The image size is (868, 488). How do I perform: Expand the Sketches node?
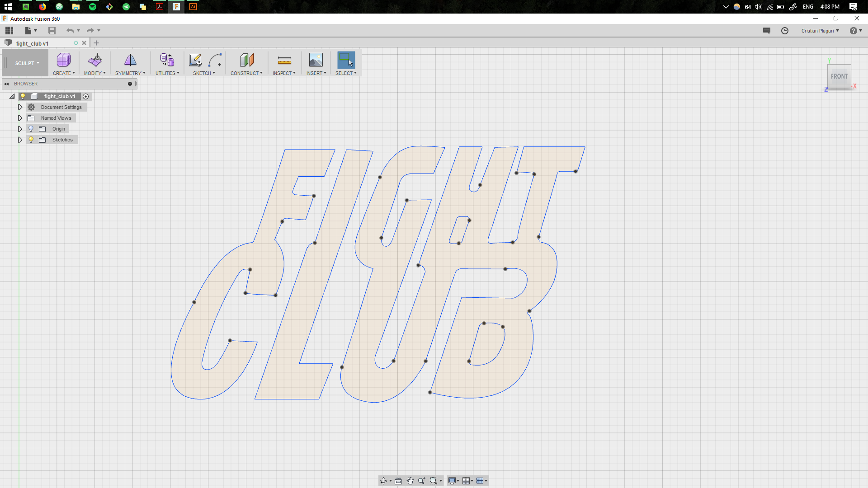click(x=20, y=140)
